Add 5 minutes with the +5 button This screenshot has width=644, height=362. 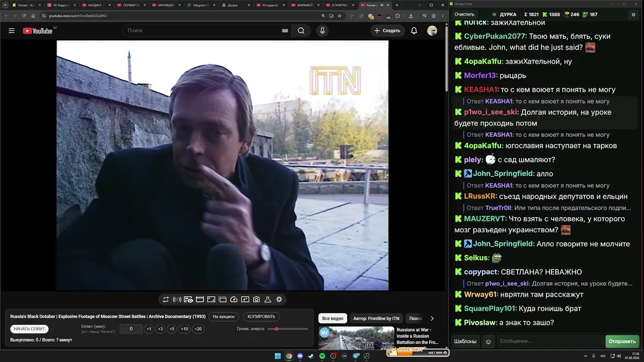[172, 329]
